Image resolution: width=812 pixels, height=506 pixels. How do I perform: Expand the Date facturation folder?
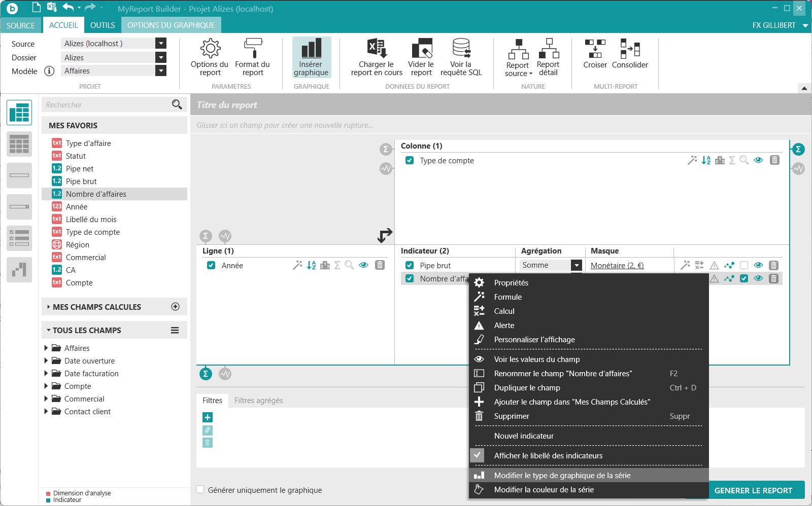[46, 374]
